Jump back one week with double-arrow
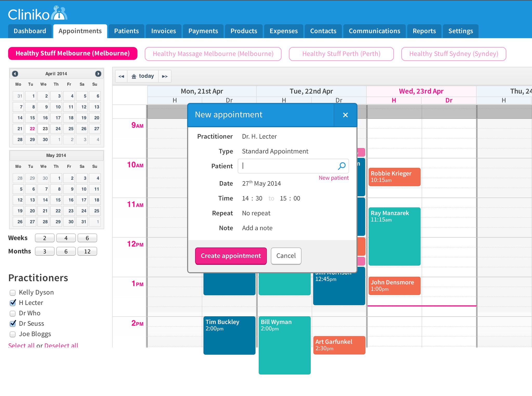This screenshot has height=396, width=532. pos(121,76)
